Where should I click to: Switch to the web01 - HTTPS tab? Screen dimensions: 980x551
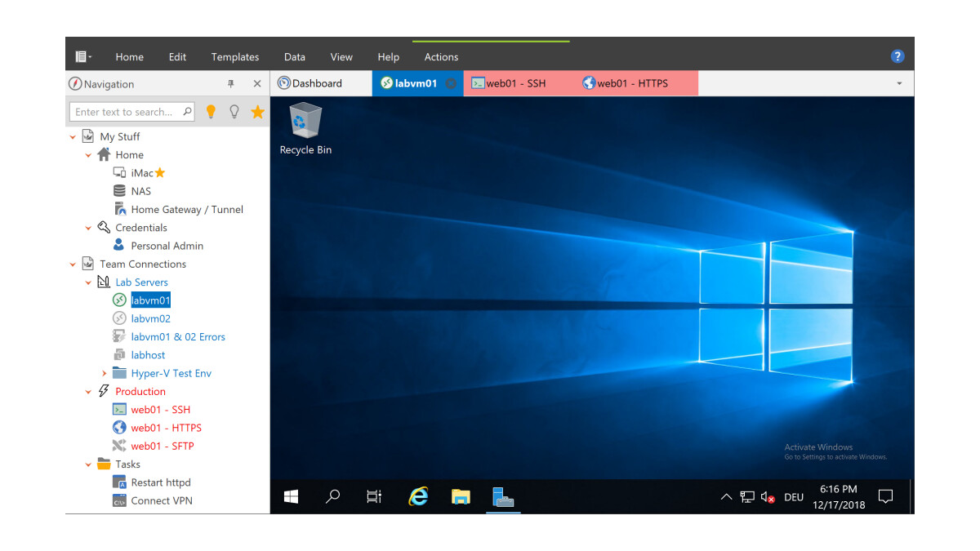(x=635, y=83)
